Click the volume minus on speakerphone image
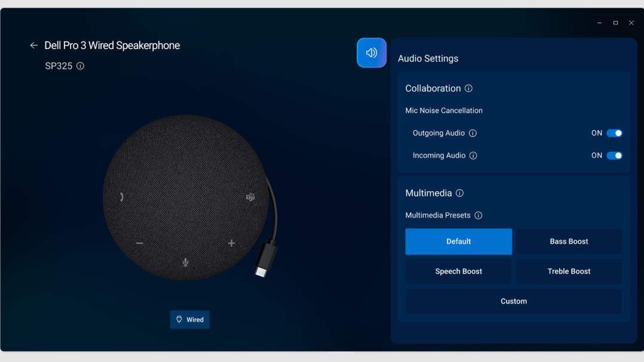This screenshot has height=362, width=644. coord(140,243)
